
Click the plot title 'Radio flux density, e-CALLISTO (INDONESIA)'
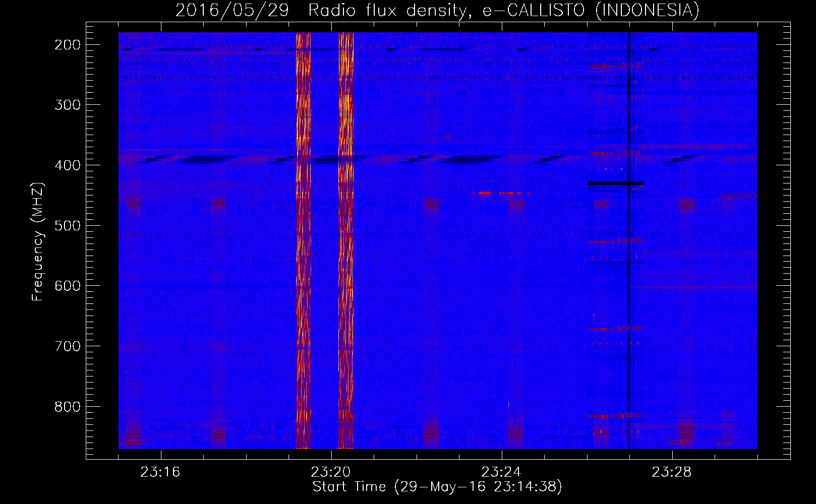click(503, 11)
